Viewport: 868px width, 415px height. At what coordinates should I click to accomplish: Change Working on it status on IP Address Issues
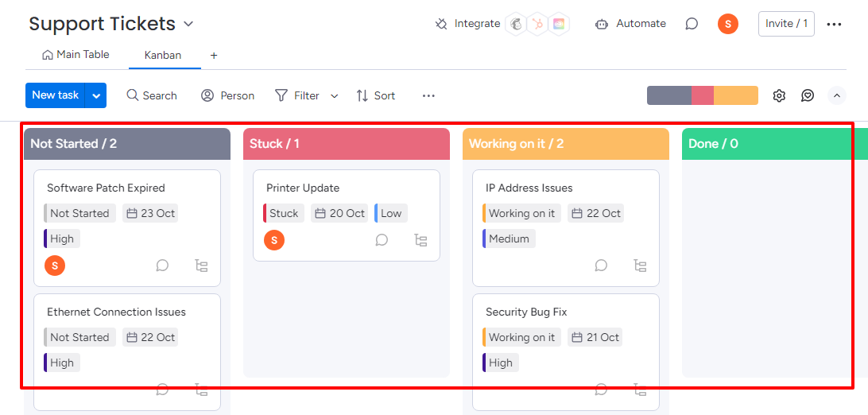click(521, 214)
